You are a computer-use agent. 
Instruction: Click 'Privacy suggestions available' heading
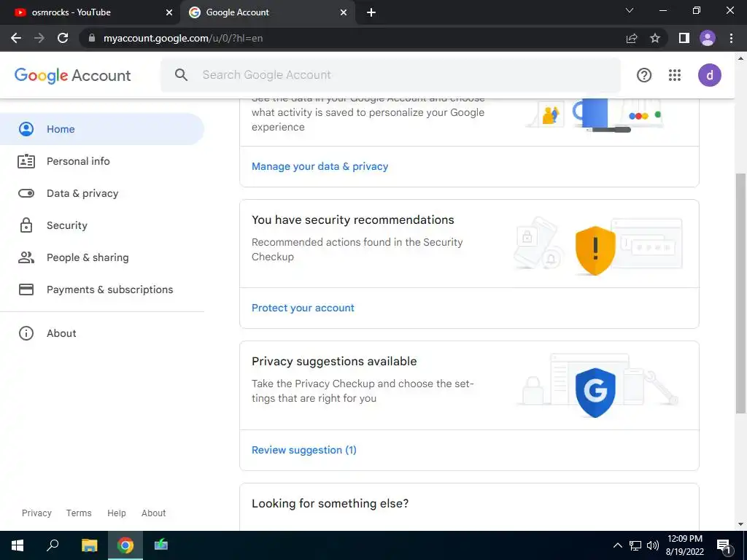[334, 362]
